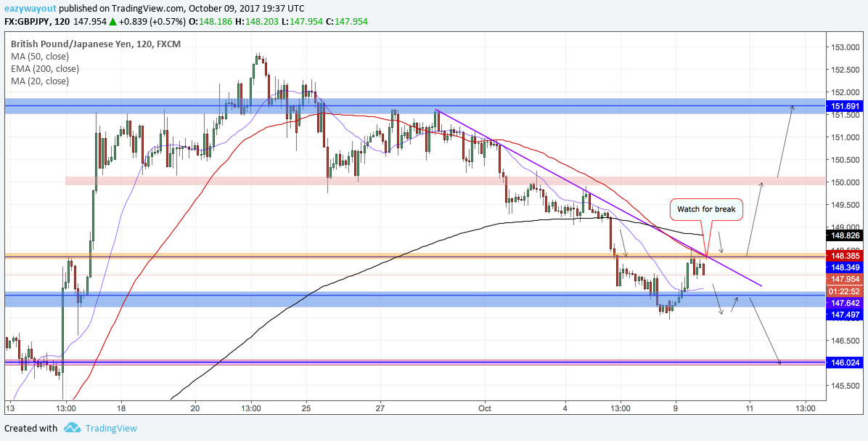Screen dimensions: 868x441
Task: Click the 145.500 price axis tick
Action: click(x=845, y=386)
